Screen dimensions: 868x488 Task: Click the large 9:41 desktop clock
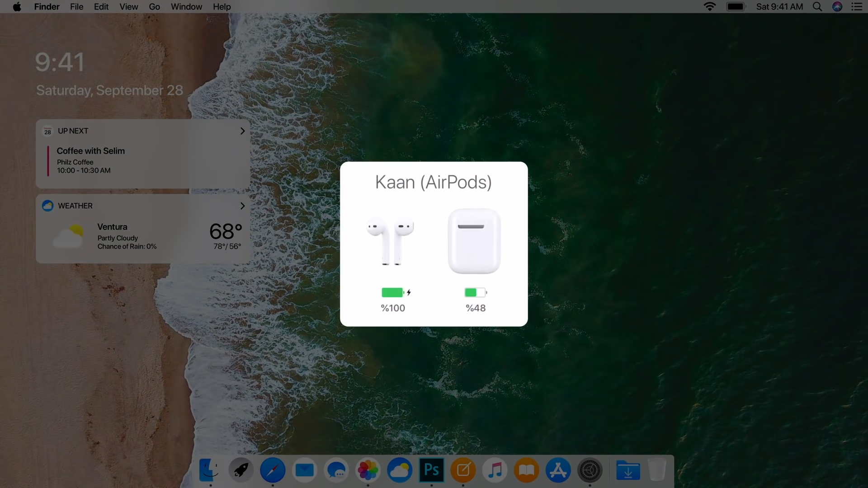point(60,62)
